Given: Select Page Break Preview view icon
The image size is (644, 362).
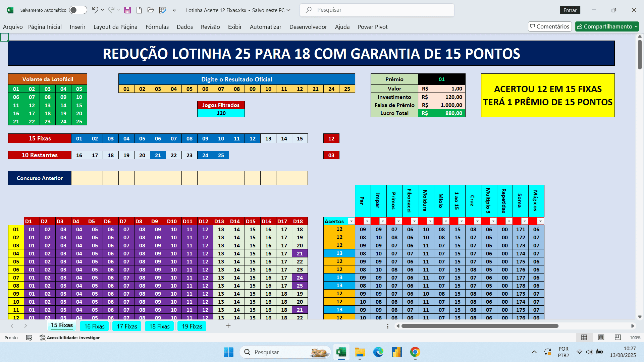Looking at the screenshot, I should point(618,337).
